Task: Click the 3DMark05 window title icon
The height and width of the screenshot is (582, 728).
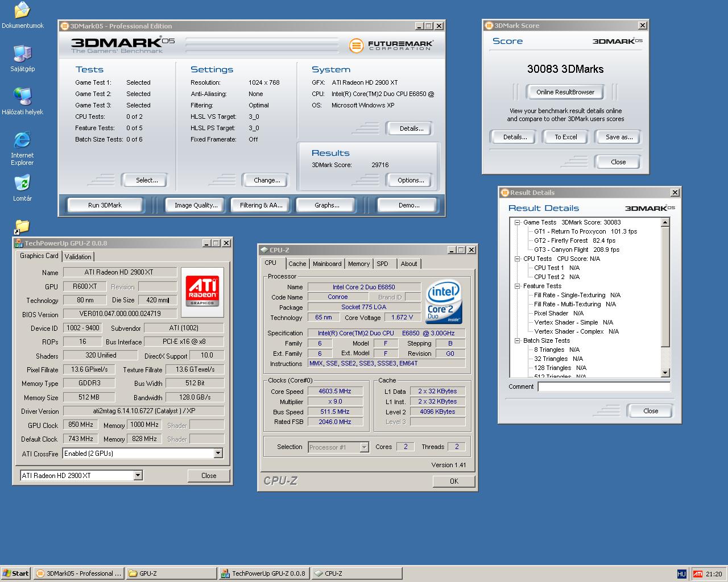Action: click(x=64, y=26)
